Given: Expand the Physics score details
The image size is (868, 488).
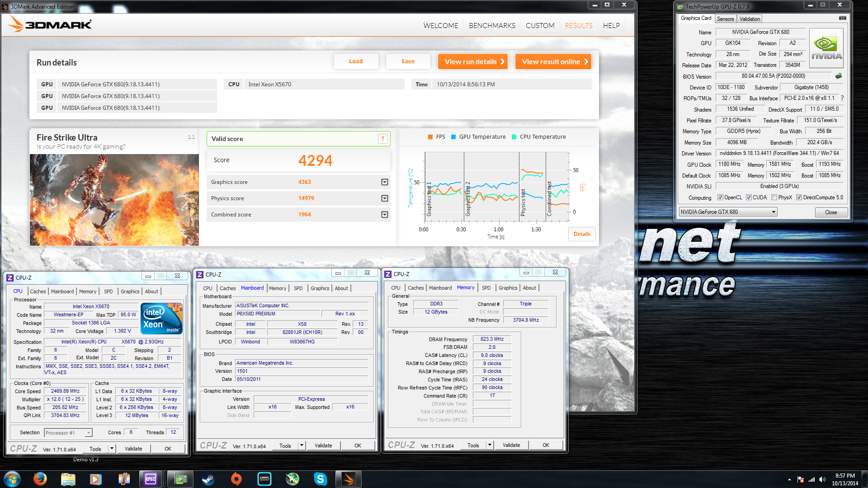Looking at the screenshot, I should 385,198.
